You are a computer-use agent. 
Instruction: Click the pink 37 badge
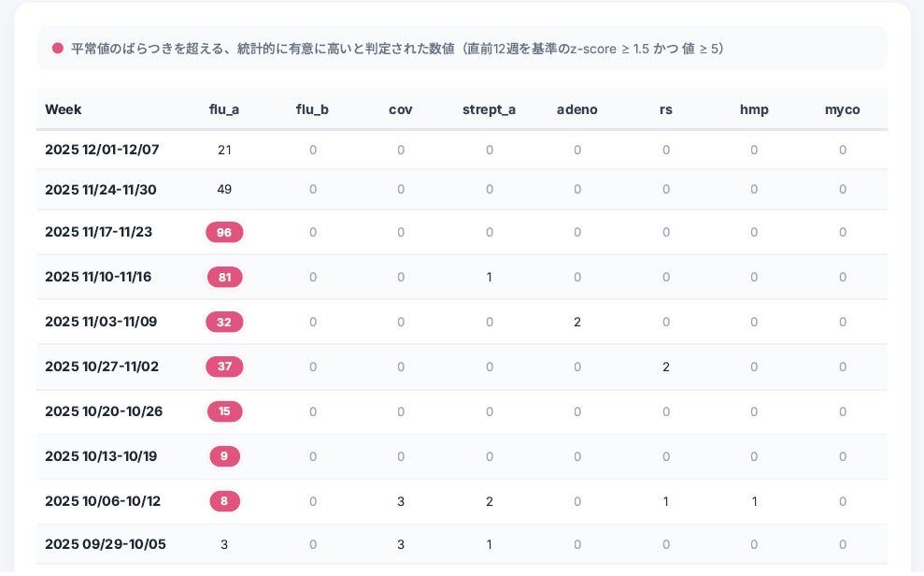tap(224, 367)
